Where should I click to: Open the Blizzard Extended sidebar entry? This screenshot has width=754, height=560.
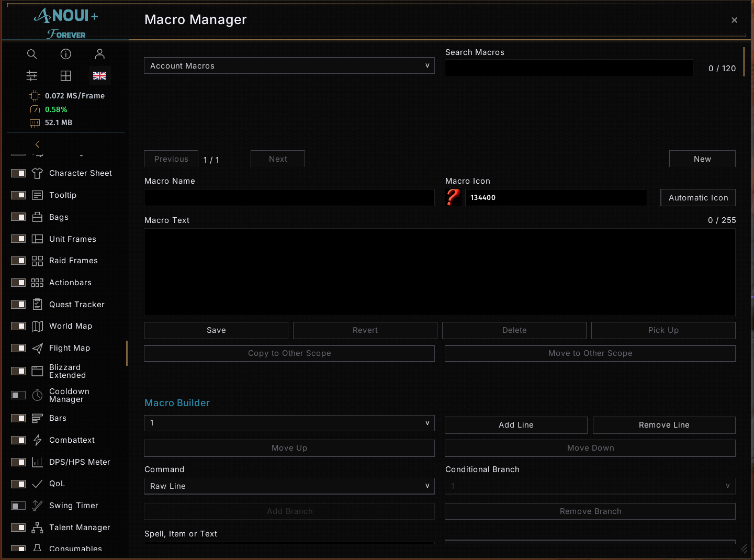[67, 371]
